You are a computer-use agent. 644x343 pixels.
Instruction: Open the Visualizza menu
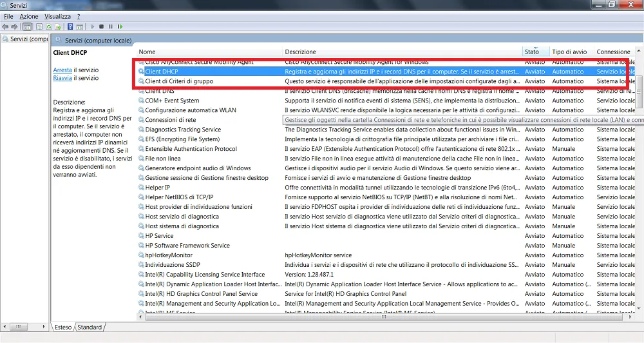pos(57,17)
